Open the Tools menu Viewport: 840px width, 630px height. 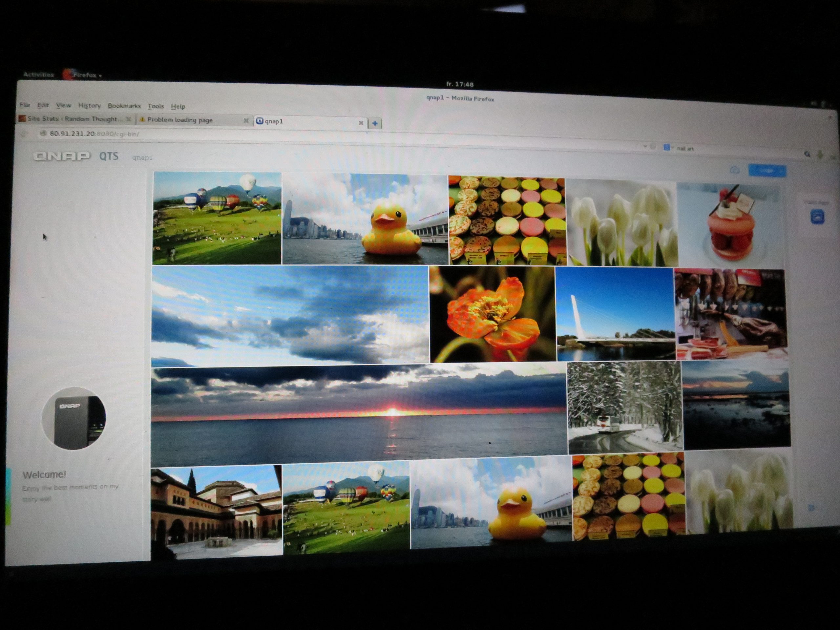click(x=156, y=106)
